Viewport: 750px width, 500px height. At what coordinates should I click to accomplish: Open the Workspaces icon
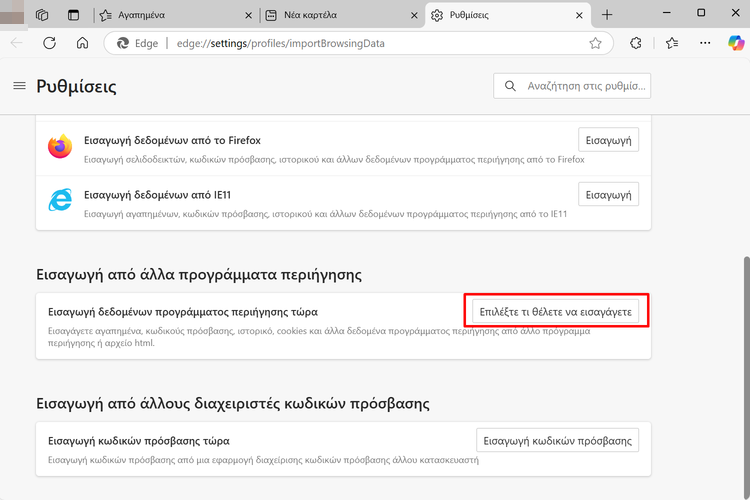42,15
